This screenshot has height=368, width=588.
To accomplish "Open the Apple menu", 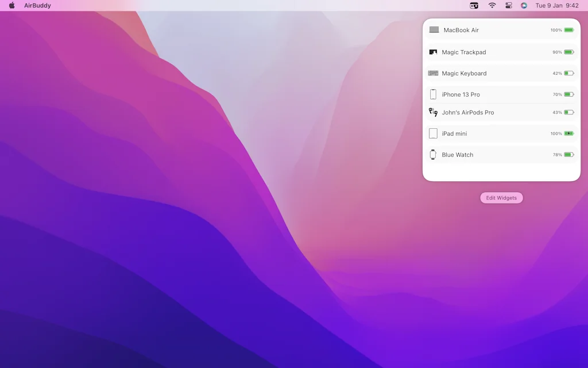I will [x=11, y=6].
